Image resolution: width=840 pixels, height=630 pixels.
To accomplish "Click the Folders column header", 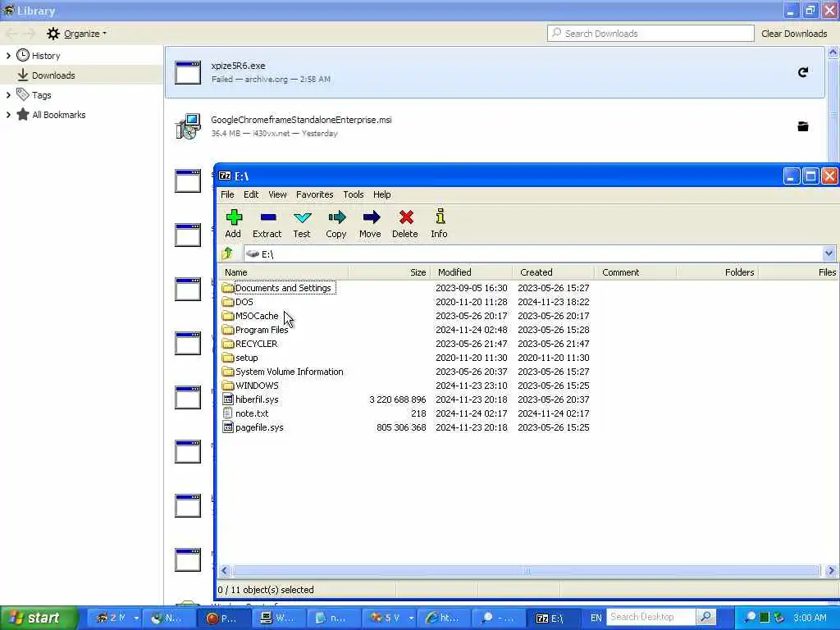I will tap(717, 272).
